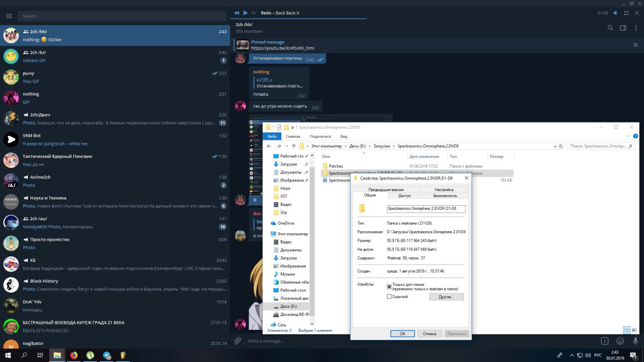644x362 pixels.
Task: Mute the Telegram audio player volume
Action: click(x=615, y=13)
